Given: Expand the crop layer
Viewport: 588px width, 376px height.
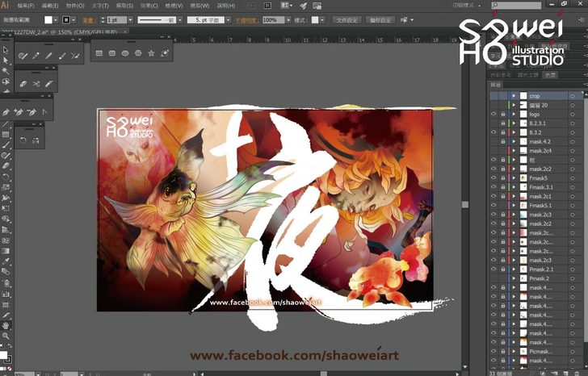Looking at the screenshot, I should click(513, 96).
